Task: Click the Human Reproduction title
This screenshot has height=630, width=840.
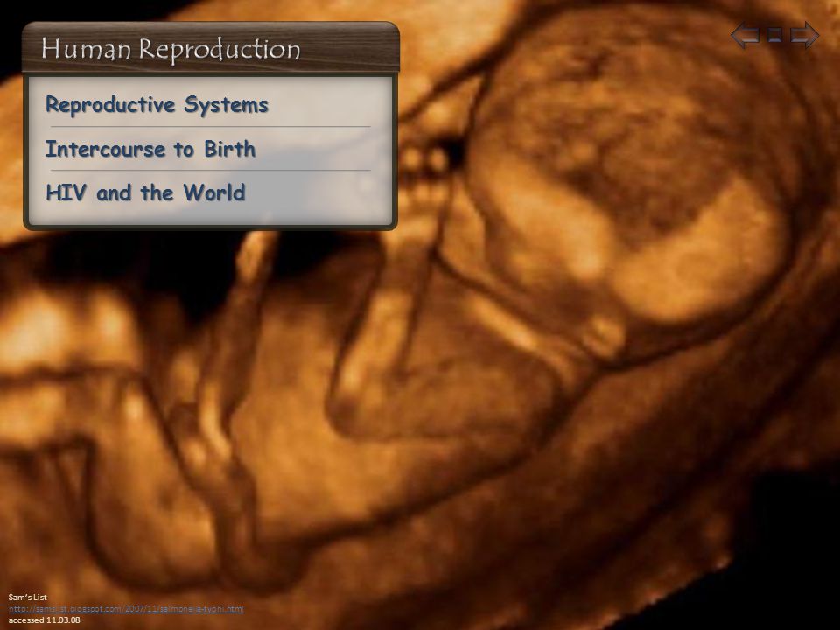Action: [x=171, y=49]
